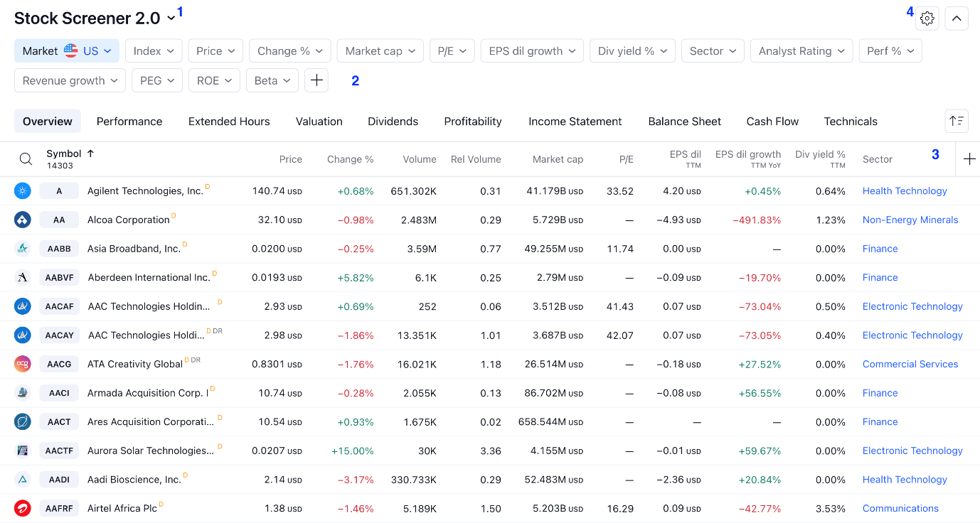The width and height of the screenshot is (980, 523).
Task: Open the Market cap filter dropdown
Action: [380, 50]
